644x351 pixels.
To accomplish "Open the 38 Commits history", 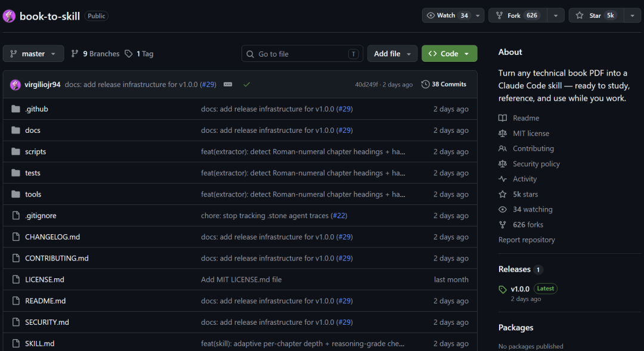I will point(444,84).
